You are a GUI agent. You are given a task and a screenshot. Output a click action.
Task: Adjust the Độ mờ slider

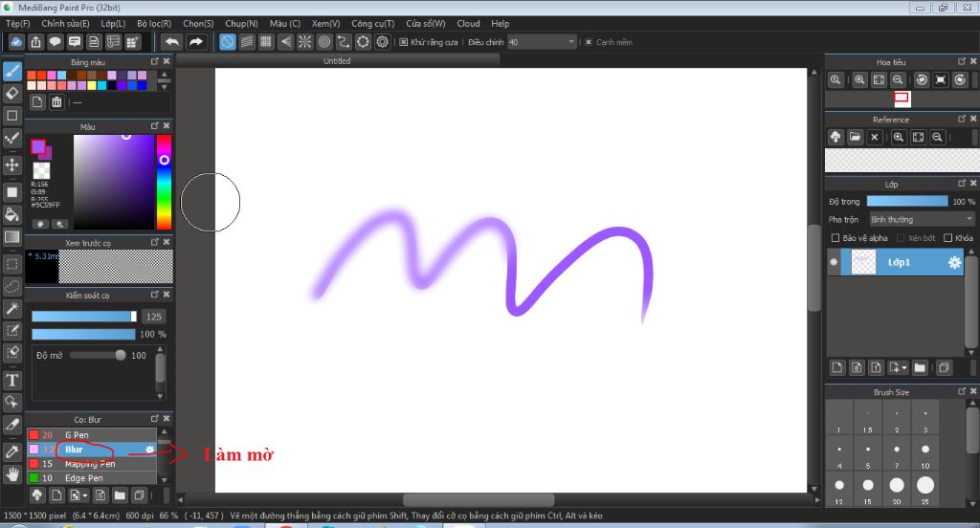click(98, 355)
